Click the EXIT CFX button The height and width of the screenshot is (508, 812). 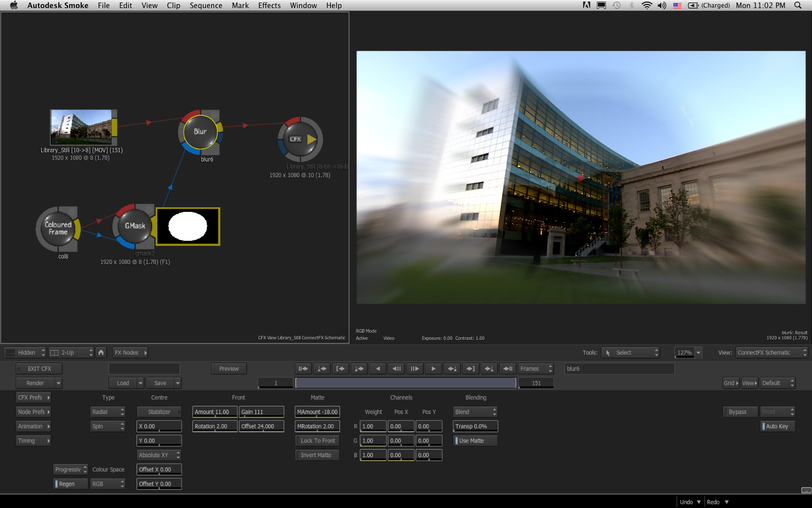click(39, 369)
